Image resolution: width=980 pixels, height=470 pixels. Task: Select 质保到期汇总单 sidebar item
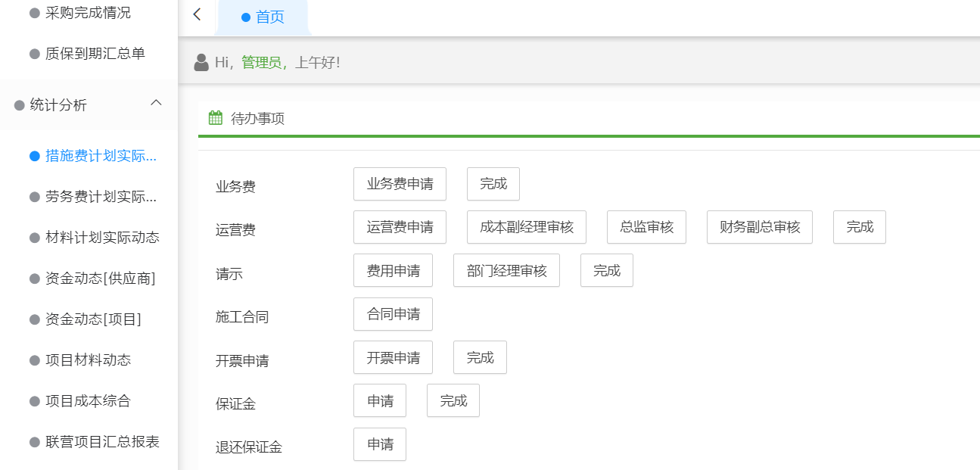click(95, 54)
